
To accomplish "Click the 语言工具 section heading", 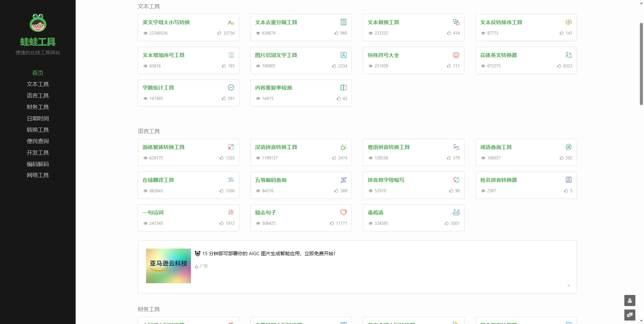I will [x=149, y=131].
